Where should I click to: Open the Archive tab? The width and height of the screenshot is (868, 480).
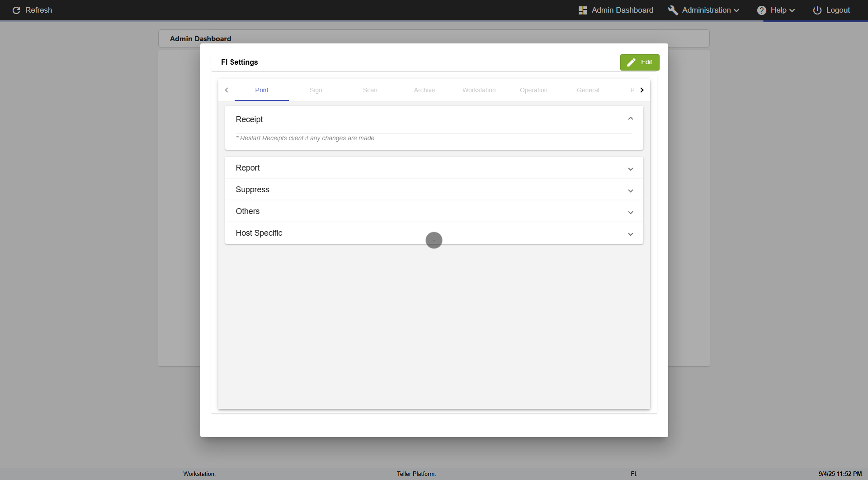click(x=425, y=90)
